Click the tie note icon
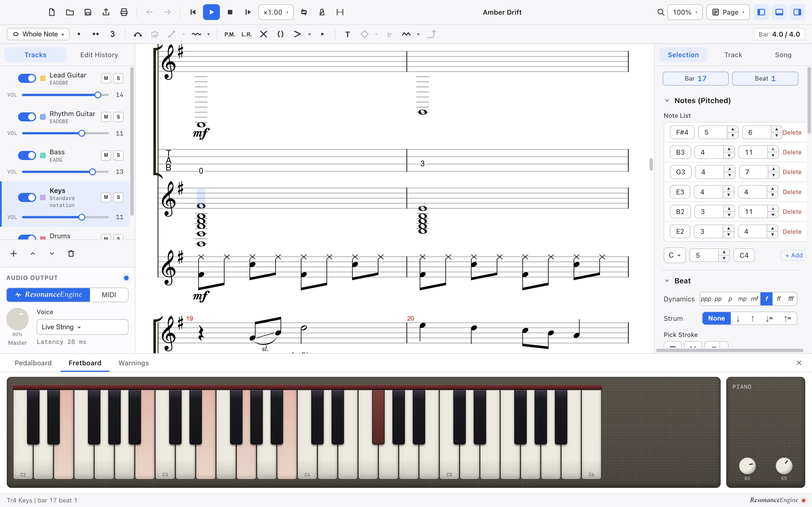Viewport: 812px width, 507px height. tap(138, 34)
